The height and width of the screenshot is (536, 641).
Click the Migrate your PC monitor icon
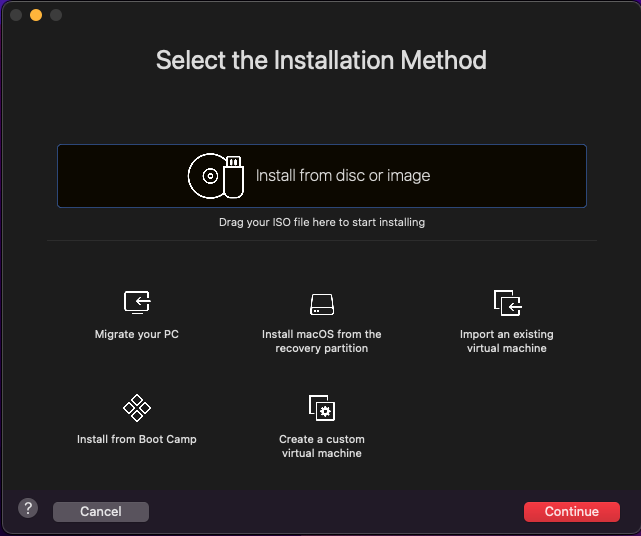click(137, 303)
